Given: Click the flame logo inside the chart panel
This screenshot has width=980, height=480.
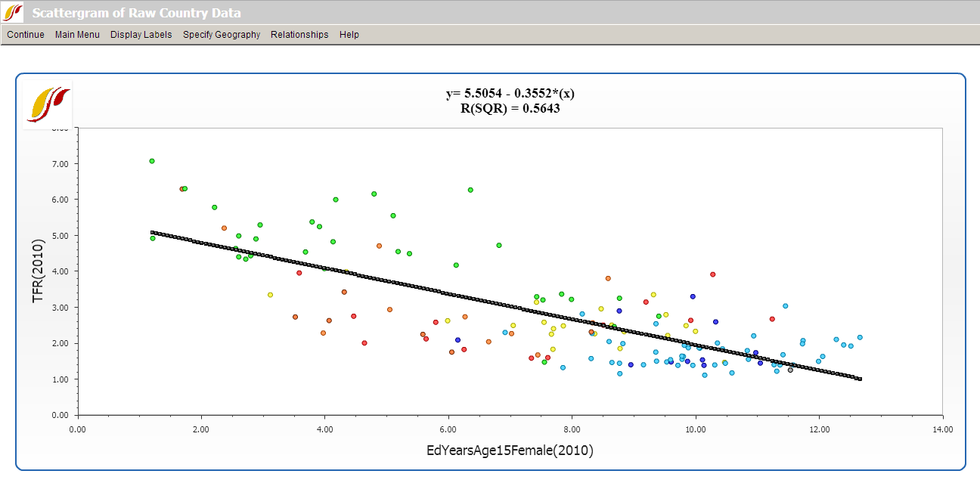Looking at the screenshot, I should (48, 104).
